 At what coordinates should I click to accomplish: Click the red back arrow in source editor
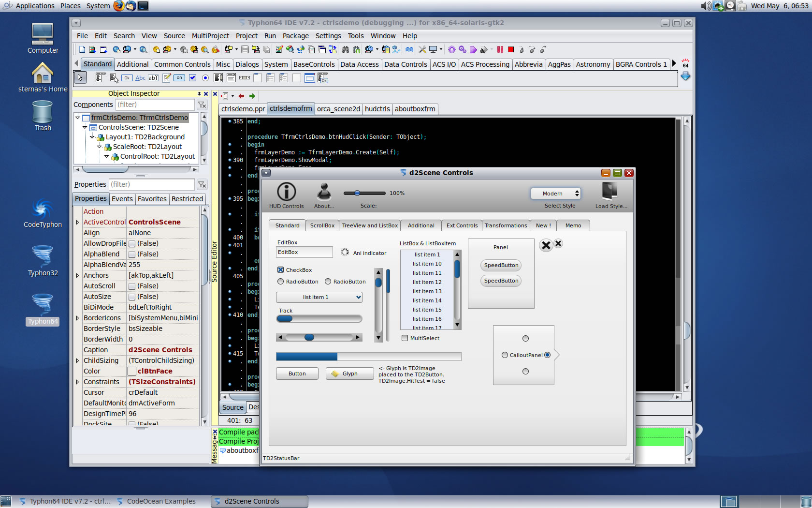[x=241, y=96]
